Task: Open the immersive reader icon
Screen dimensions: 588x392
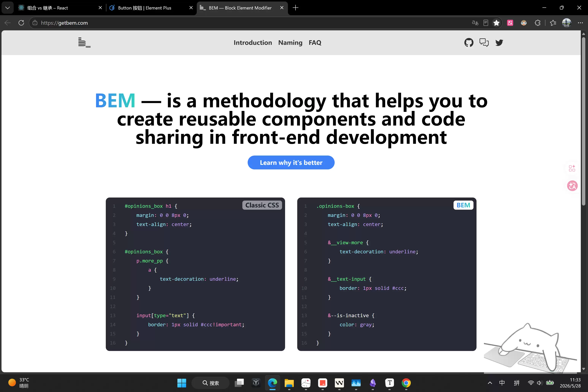Action: (486, 23)
